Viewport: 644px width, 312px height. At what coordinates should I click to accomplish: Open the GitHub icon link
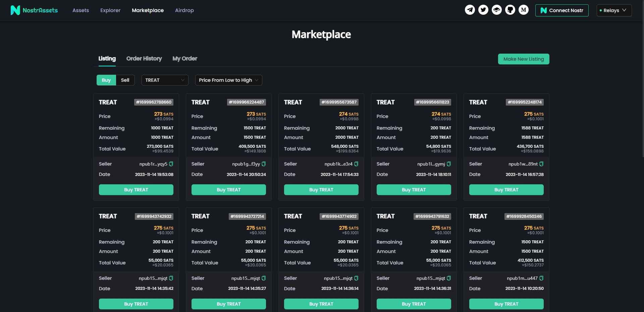[510, 10]
